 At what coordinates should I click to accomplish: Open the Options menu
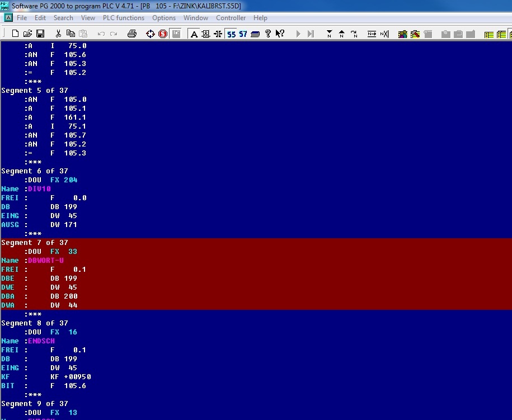pyautogui.click(x=164, y=18)
